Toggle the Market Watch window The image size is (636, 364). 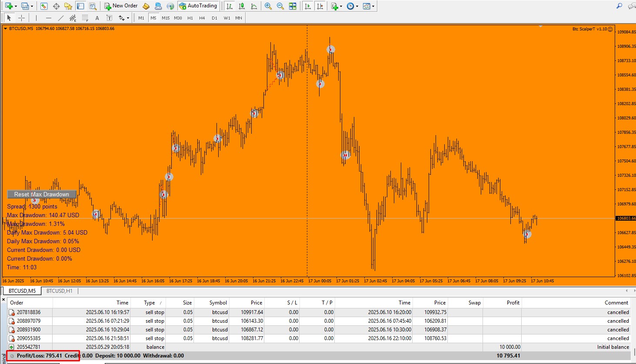[x=44, y=6]
